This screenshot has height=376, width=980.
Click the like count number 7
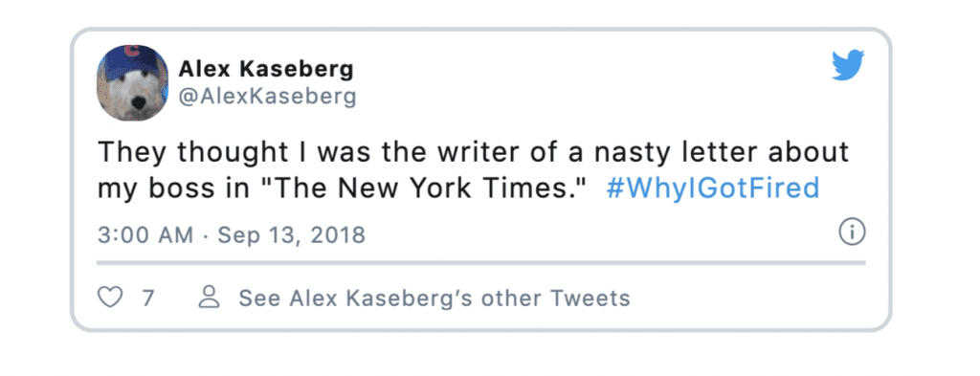pos(147,298)
